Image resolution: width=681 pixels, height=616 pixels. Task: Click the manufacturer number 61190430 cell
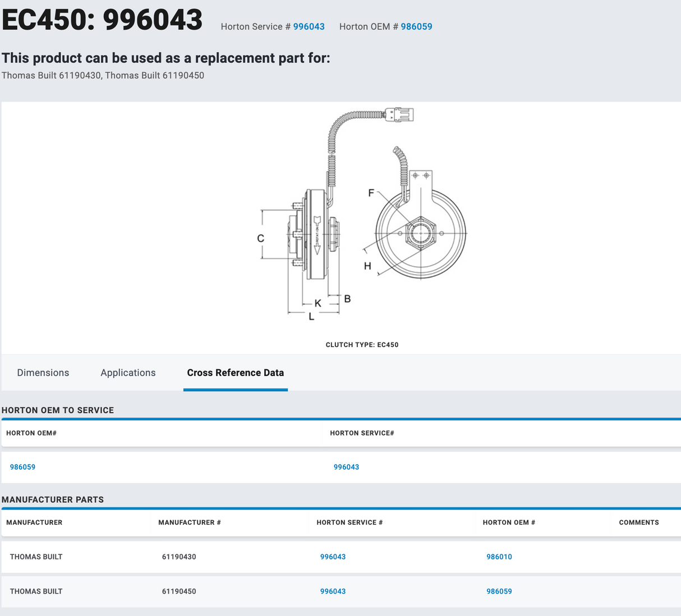point(179,557)
